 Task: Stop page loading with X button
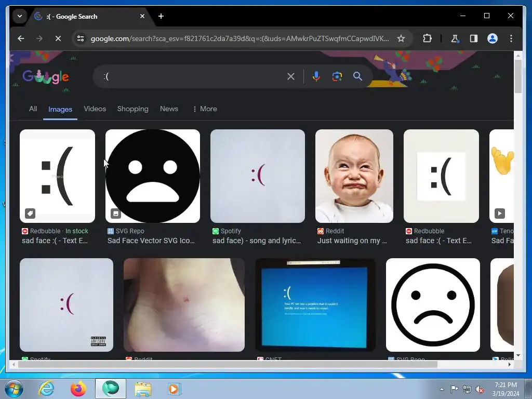coord(58,38)
